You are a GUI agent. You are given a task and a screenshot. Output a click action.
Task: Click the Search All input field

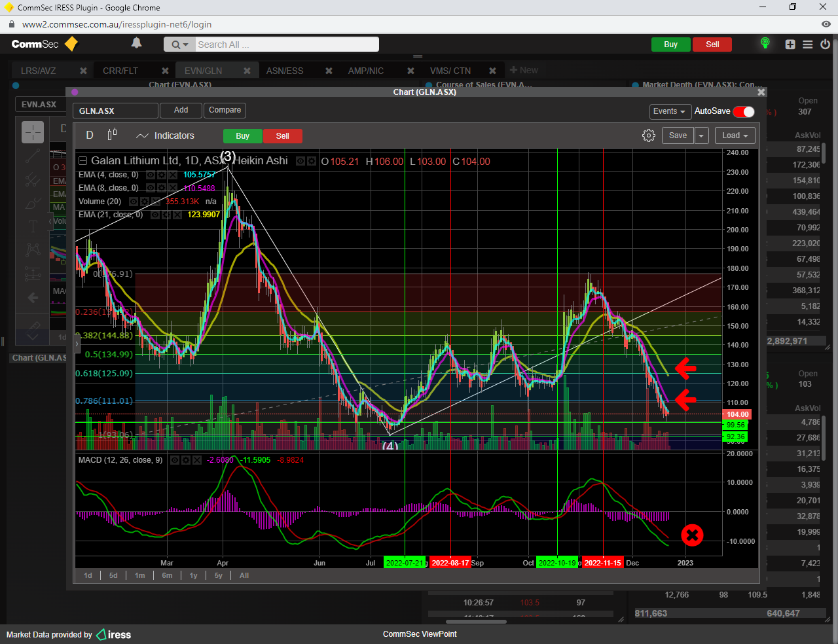click(x=287, y=45)
